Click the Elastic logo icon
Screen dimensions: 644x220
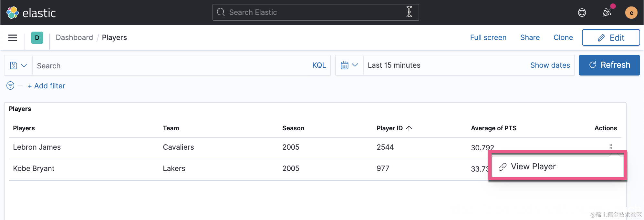(x=13, y=13)
